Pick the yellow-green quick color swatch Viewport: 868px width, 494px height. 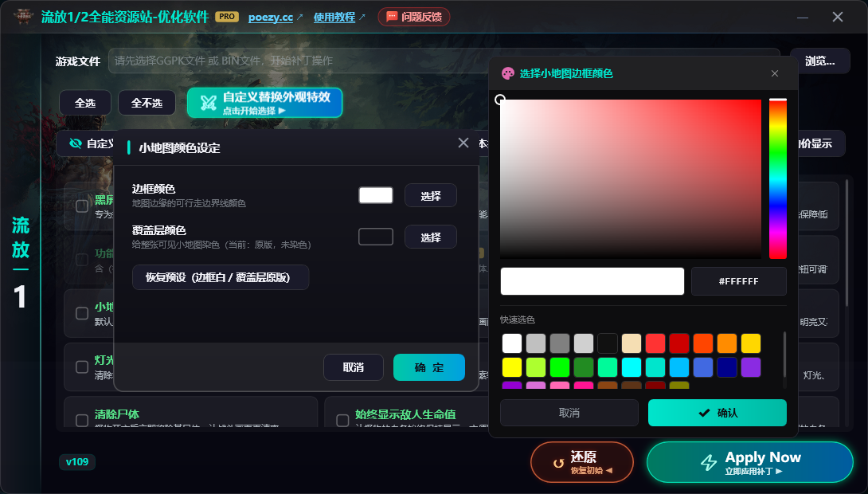tap(536, 367)
